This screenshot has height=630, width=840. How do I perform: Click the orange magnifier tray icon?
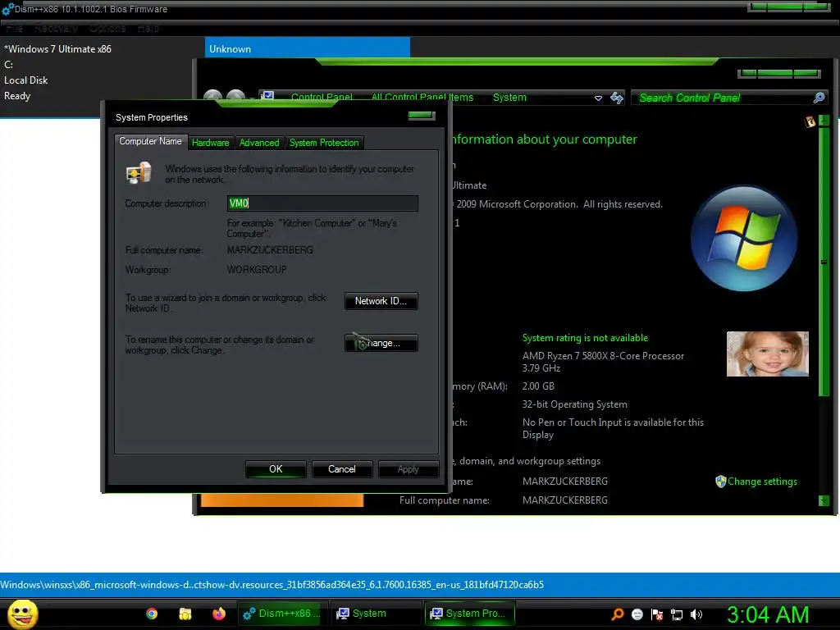(x=618, y=614)
